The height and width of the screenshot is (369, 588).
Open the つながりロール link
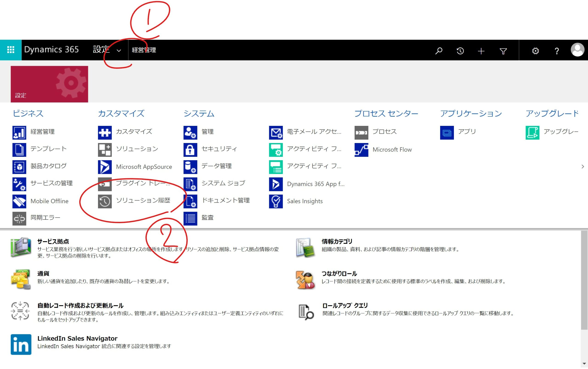(x=339, y=273)
